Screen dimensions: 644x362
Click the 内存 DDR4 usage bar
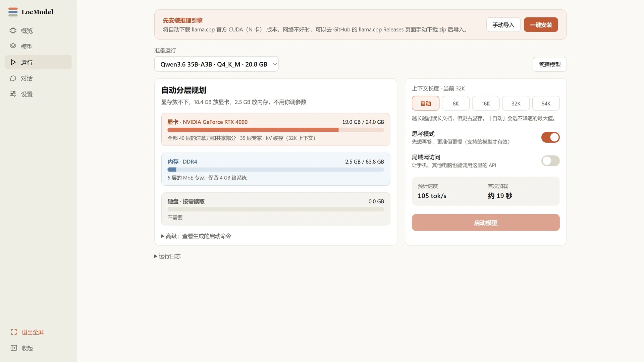276,170
